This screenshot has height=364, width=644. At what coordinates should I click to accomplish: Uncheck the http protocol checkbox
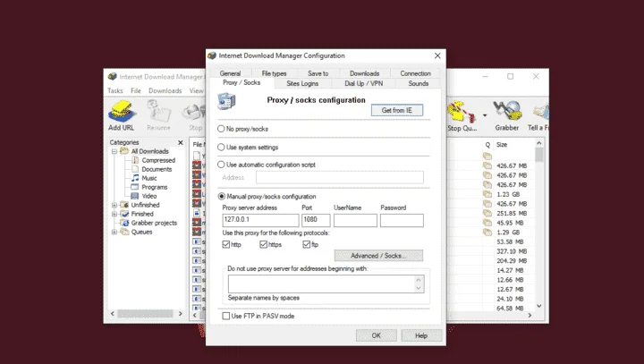(226, 244)
